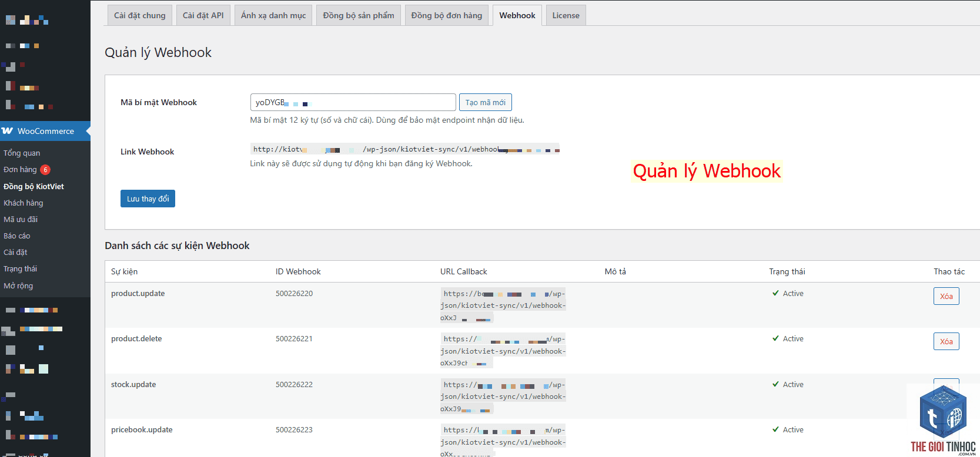This screenshot has width=980, height=457.
Task: Open the License tab
Action: (x=566, y=15)
